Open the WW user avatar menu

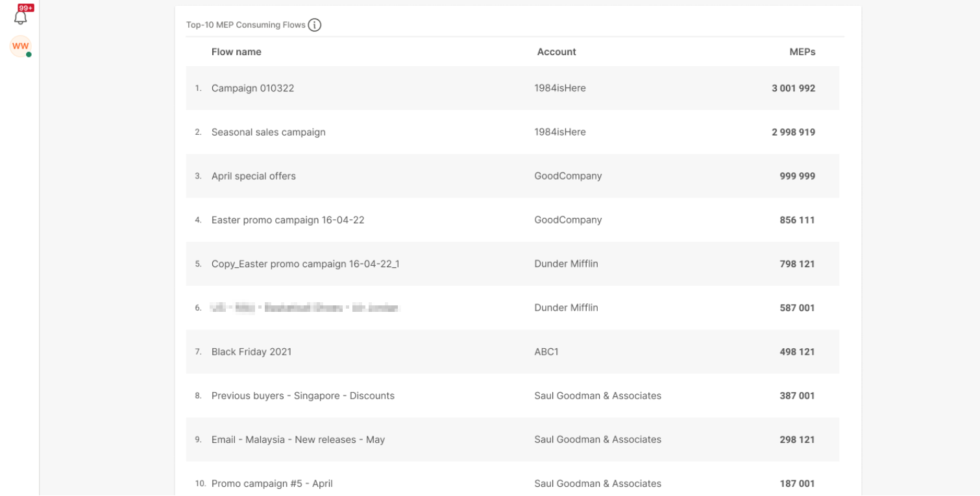click(21, 47)
